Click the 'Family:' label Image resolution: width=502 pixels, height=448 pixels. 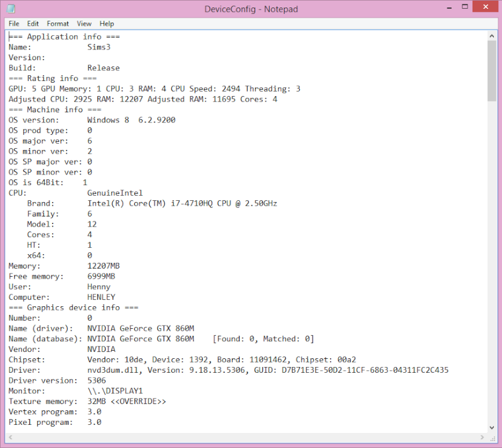tap(43, 214)
